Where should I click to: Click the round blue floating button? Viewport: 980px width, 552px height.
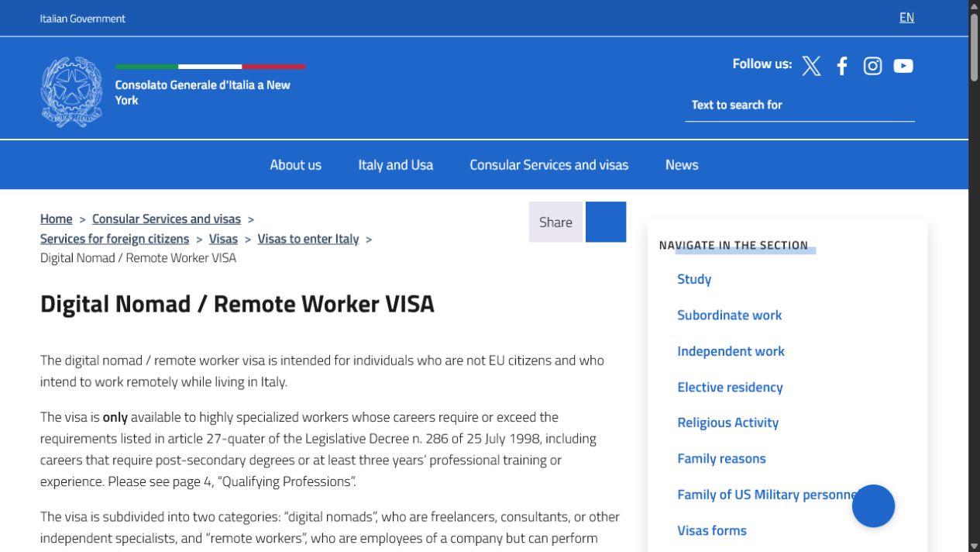click(873, 505)
